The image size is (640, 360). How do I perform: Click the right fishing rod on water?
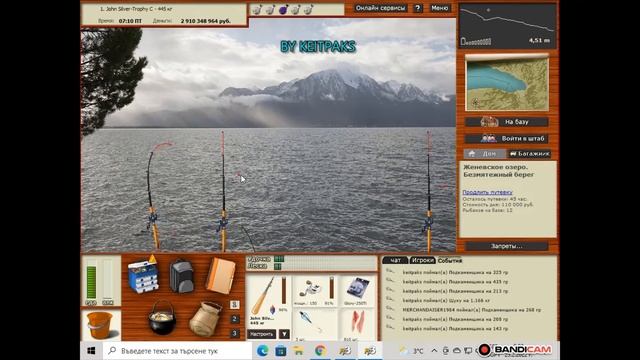429,192
